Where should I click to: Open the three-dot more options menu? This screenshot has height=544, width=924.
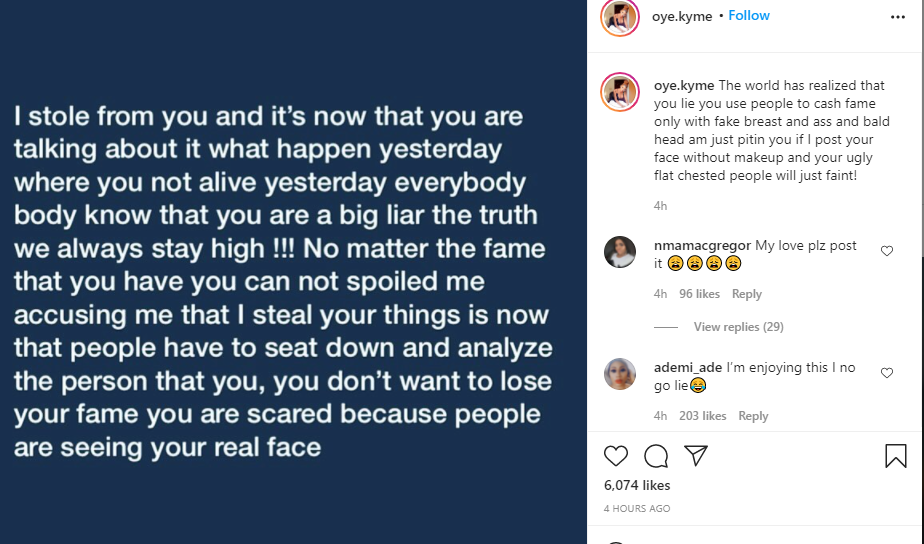point(897,17)
